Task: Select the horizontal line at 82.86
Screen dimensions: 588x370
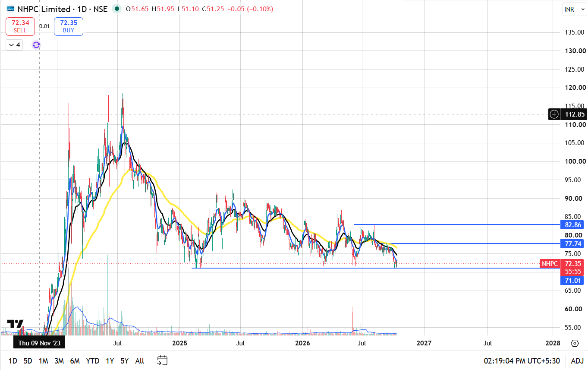Action: [x=456, y=225]
